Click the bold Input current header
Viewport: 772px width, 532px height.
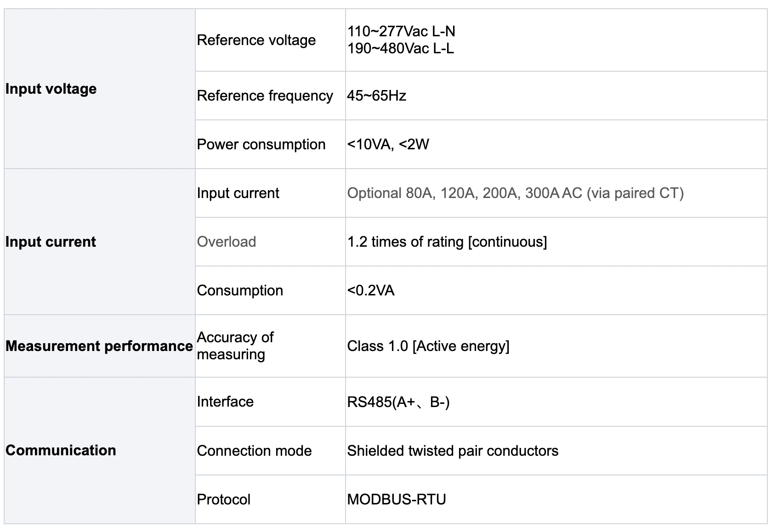tap(51, 242)
